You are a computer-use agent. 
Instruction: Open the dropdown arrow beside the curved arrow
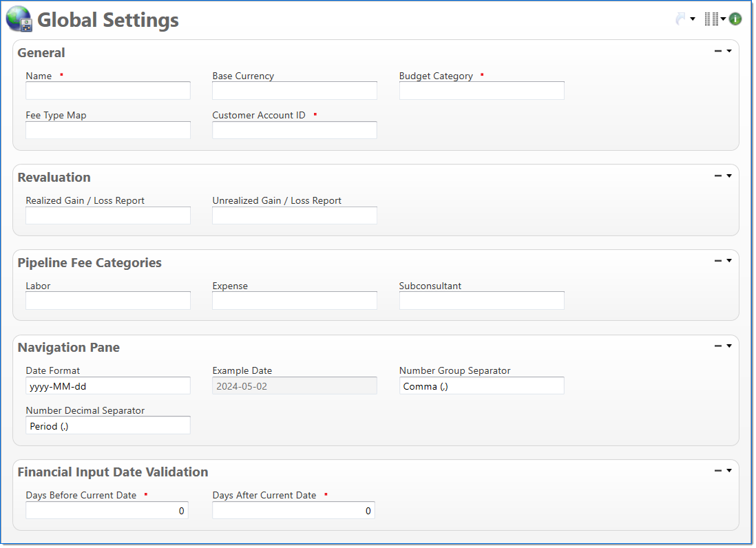693,19
